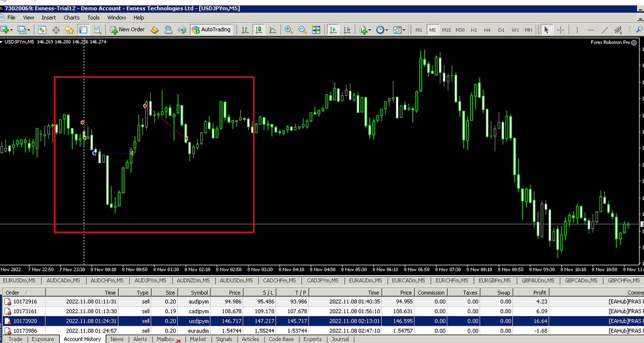The height and width of the screenshot is (343, 644).
Task: Open the Templates dropdown arrow
Action: (x=404, y=30)
